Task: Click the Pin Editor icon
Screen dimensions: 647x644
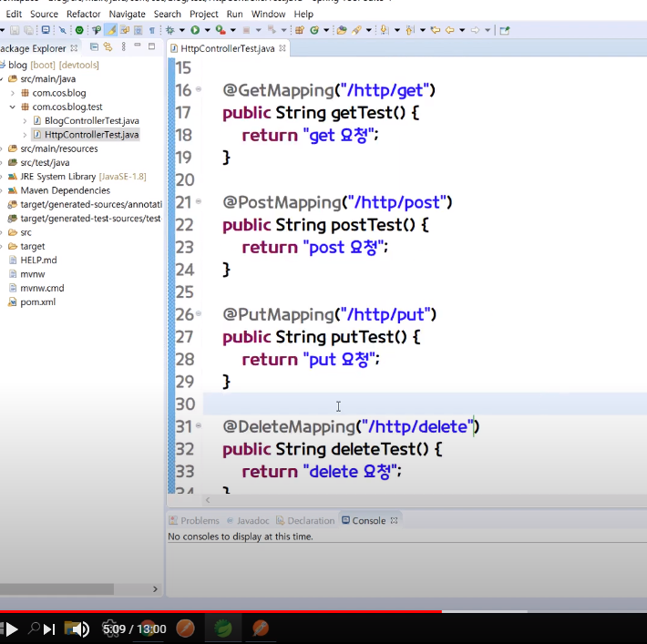Action: click(x=505, y=30)
